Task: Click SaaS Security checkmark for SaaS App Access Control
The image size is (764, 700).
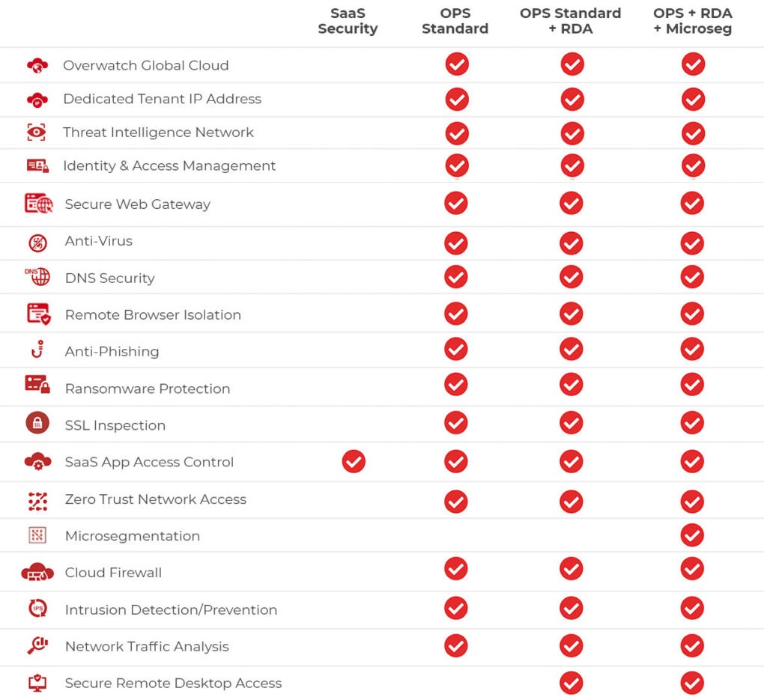Action: coord(354,461)
